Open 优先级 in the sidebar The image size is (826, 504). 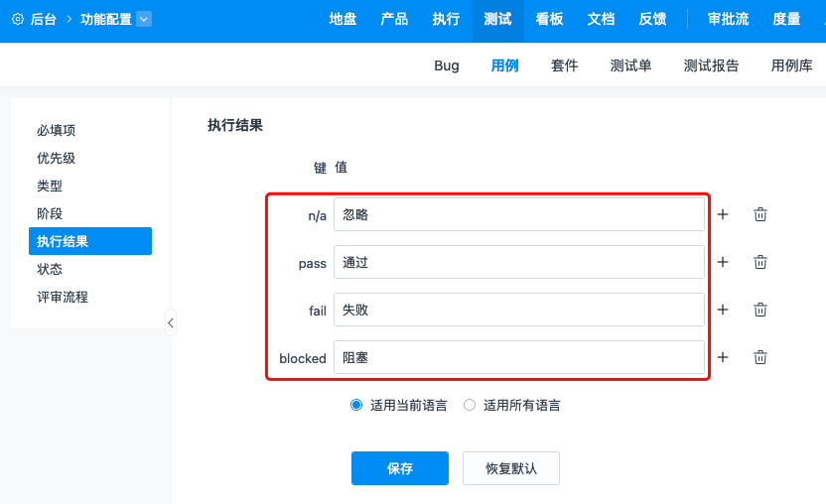click(x=57, y=158)
